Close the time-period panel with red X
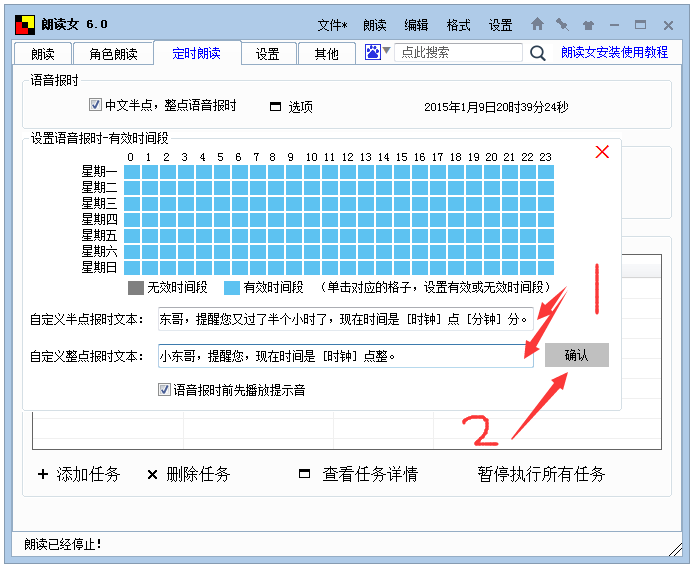 602,152
